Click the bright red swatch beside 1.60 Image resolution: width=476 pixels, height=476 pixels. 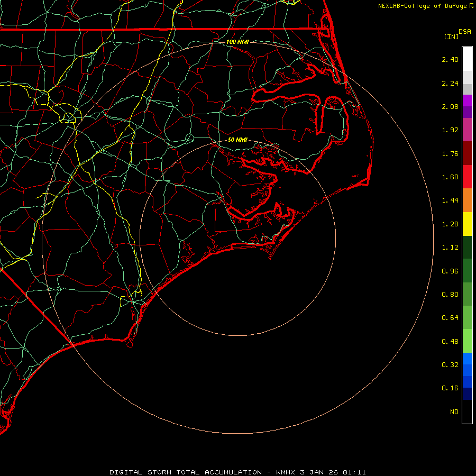click(467, 177)
